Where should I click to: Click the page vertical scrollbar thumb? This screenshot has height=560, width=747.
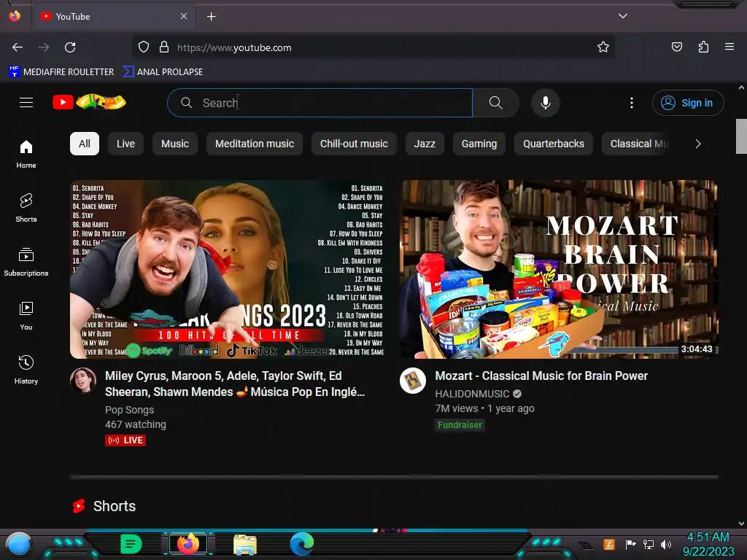(741, 136)
